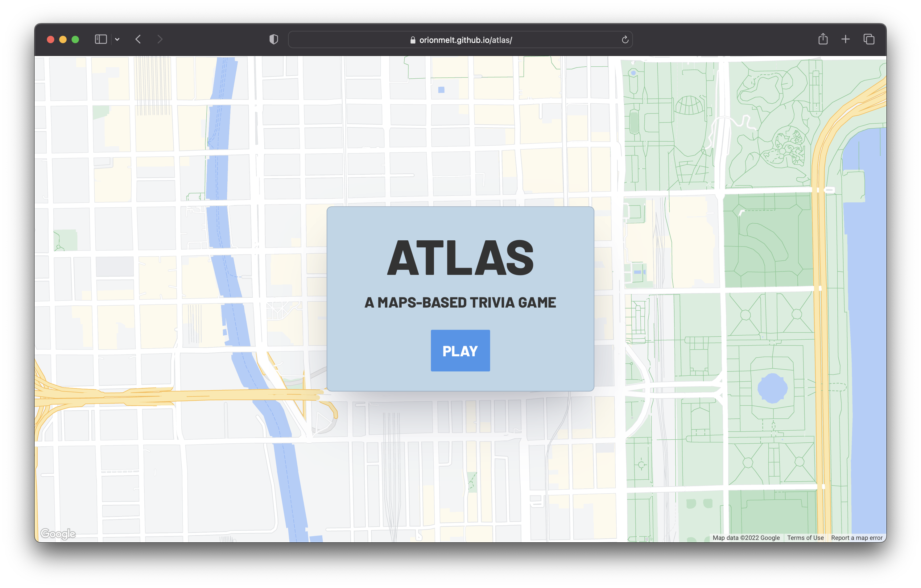Click the Share icon in toolbar

pyautogui.click(x=823, y=39)
